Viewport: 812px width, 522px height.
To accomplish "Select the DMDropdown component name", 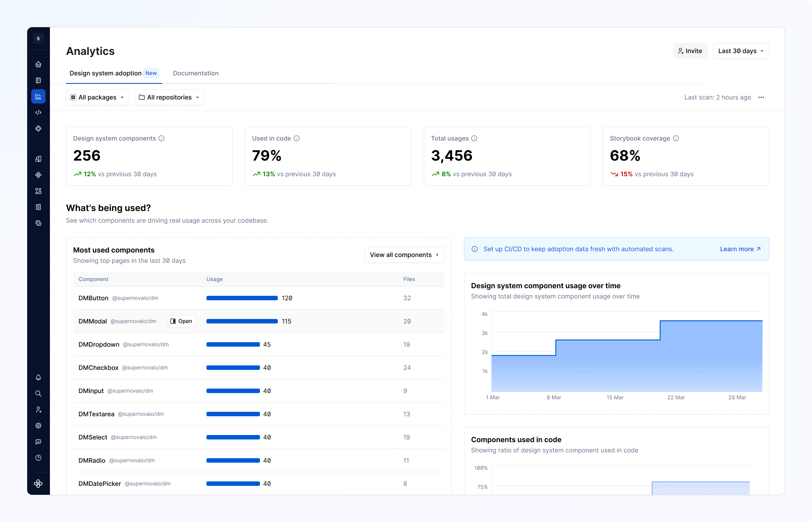I will tap(99, 344).
